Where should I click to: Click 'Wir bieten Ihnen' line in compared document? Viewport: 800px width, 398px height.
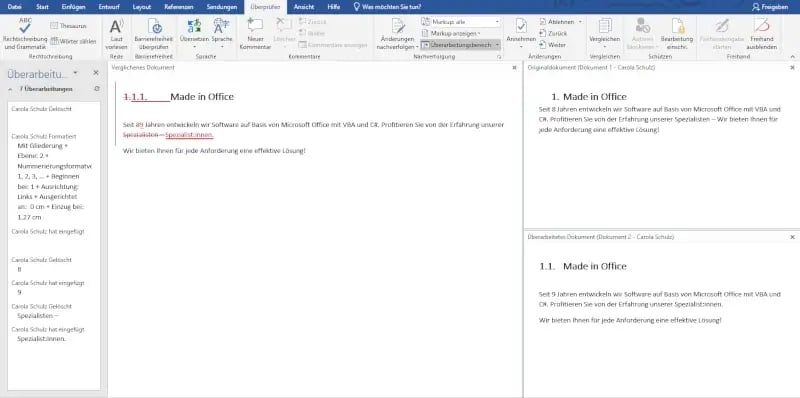point(214,151)
